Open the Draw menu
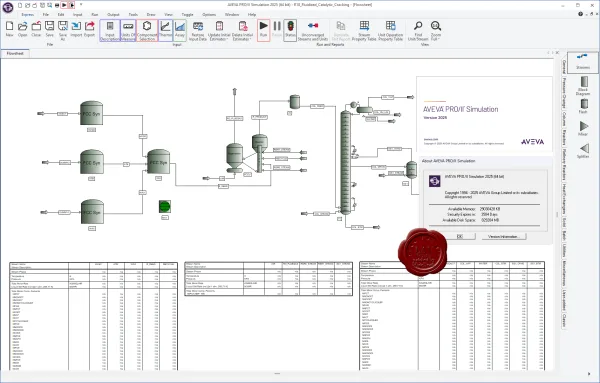 (151, 15)
